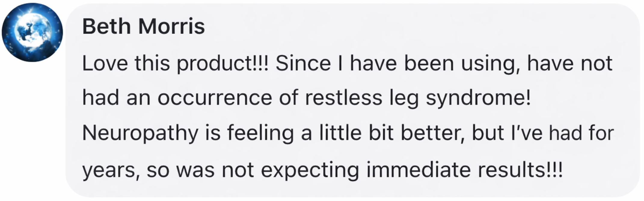The image size is (644, 201).
Task: Click empty space right of "Beth Morris"
Action: click(x=391, y=26)
